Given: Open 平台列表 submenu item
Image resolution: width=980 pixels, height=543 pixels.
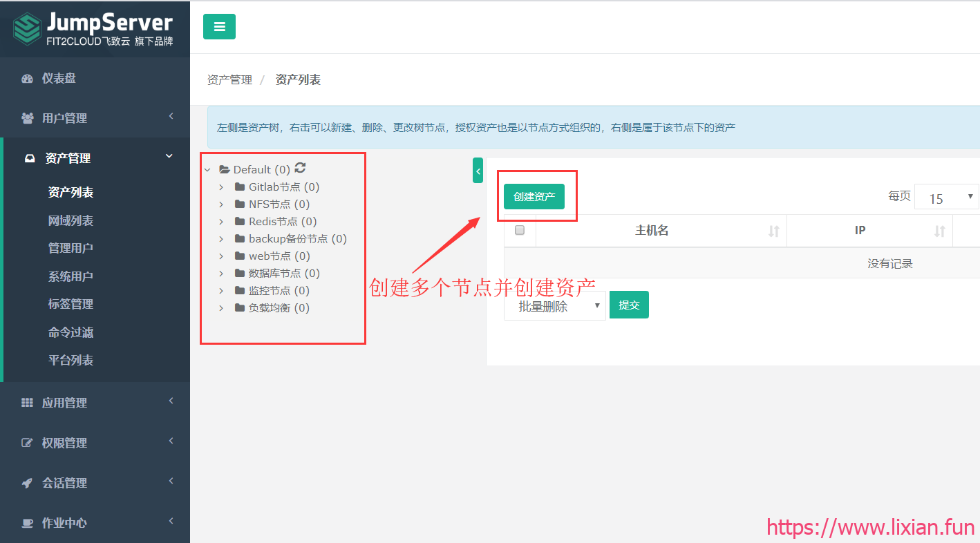Looking at the screenshot, I should 70,360.
